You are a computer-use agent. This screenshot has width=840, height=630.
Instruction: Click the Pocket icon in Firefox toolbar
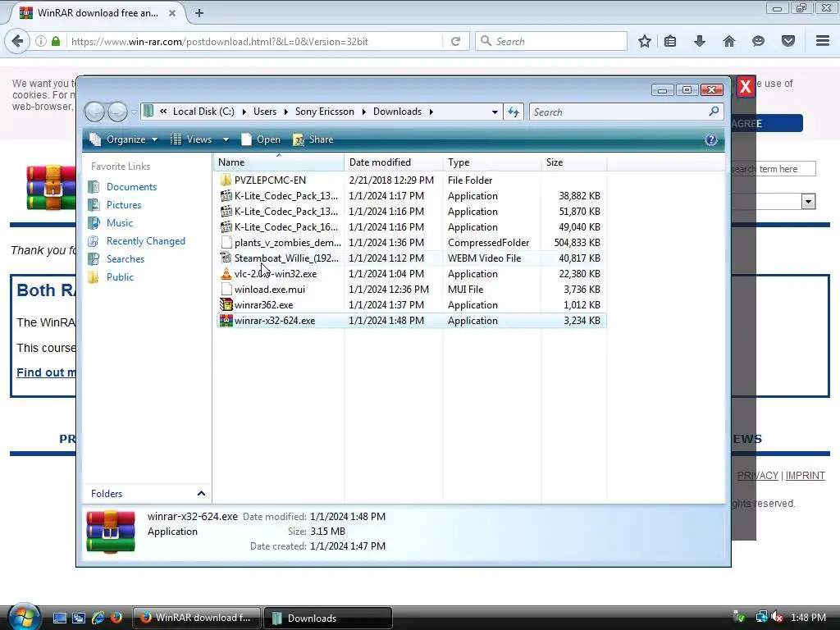pyautogui.click(x=788, y=41)
